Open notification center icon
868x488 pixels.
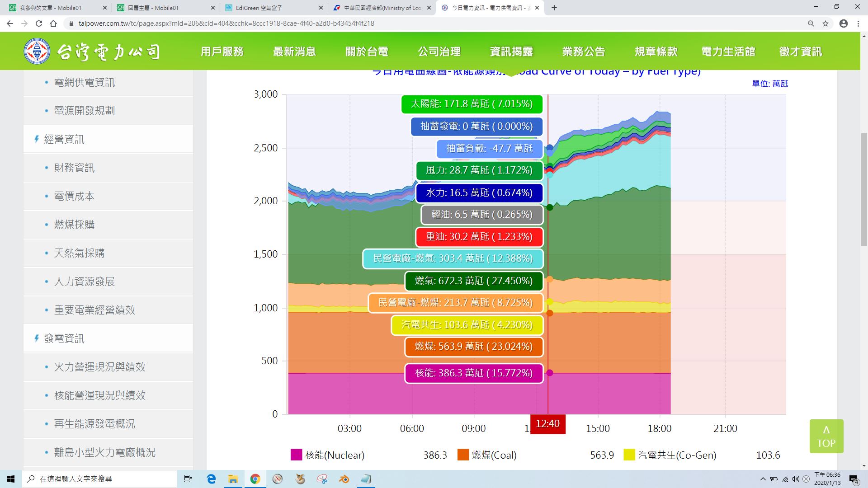click(854, 479)
